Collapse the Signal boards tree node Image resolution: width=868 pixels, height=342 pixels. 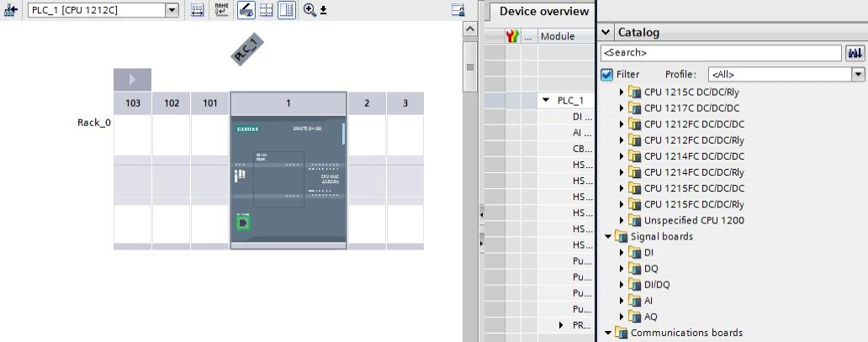point(608,237)
